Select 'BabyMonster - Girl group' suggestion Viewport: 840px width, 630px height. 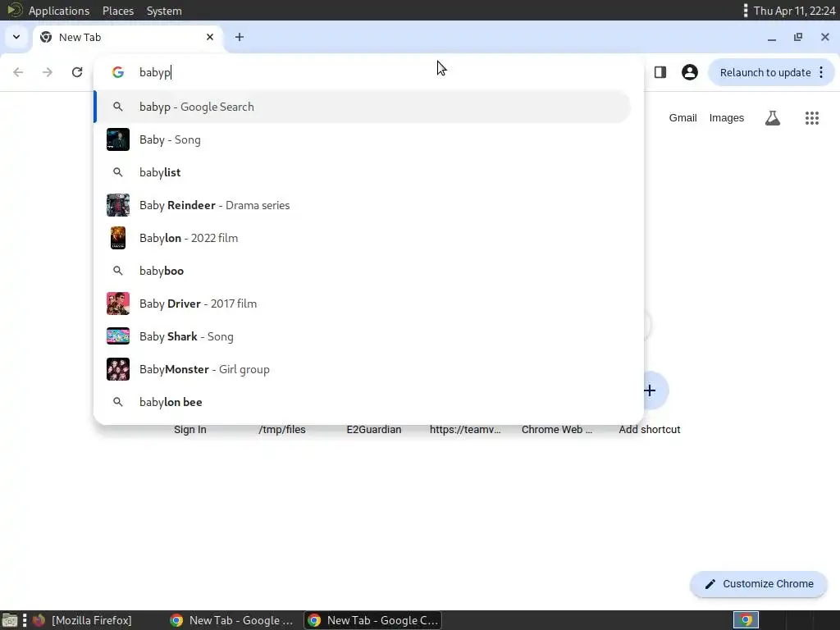point(363,369)
